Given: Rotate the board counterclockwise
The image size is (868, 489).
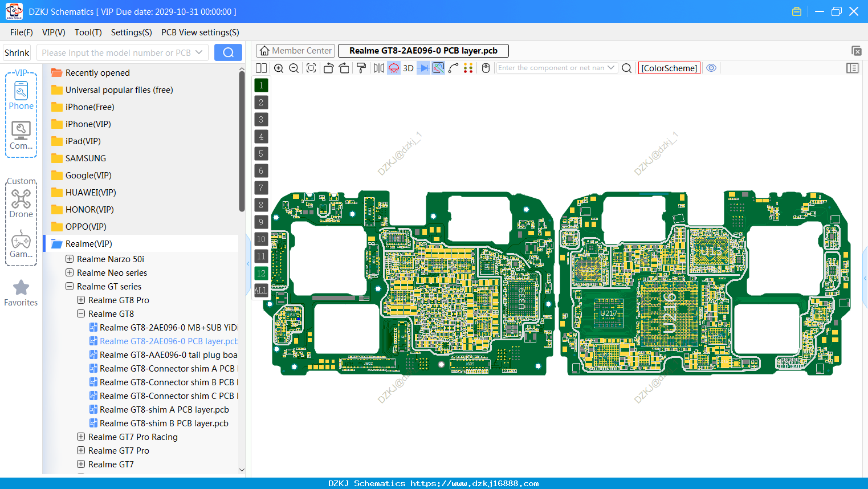Looking at the screenshot, I should pos(328,68).
